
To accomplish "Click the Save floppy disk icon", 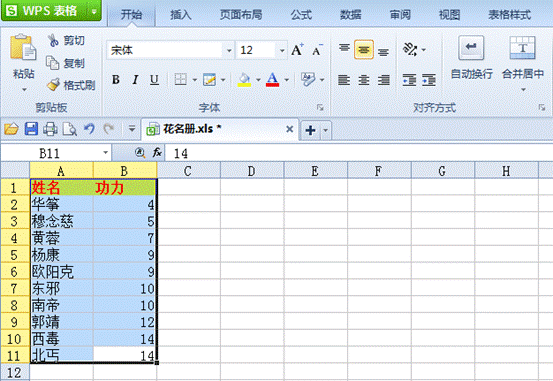I will (31, 129).
